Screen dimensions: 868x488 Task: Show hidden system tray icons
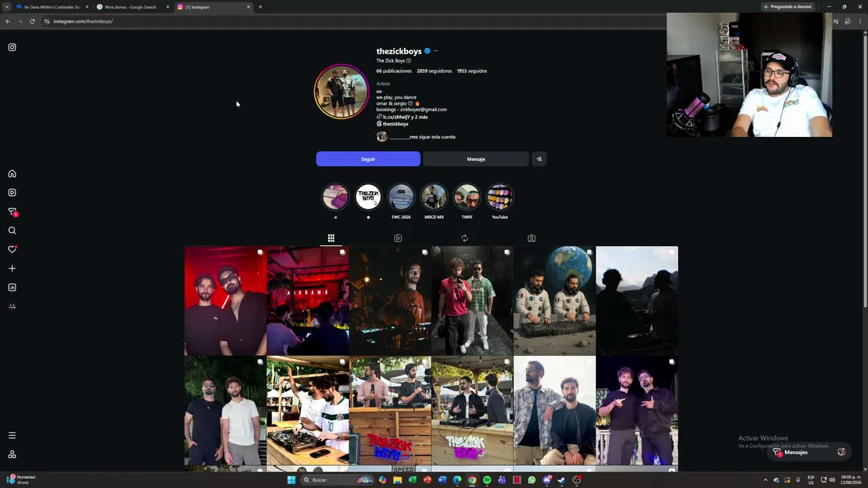coord(766,480)
